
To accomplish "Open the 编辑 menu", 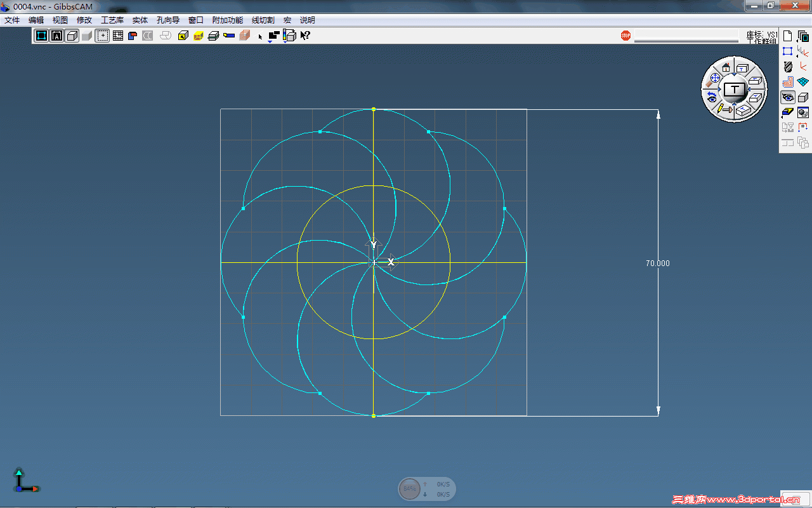I will 36,20.
